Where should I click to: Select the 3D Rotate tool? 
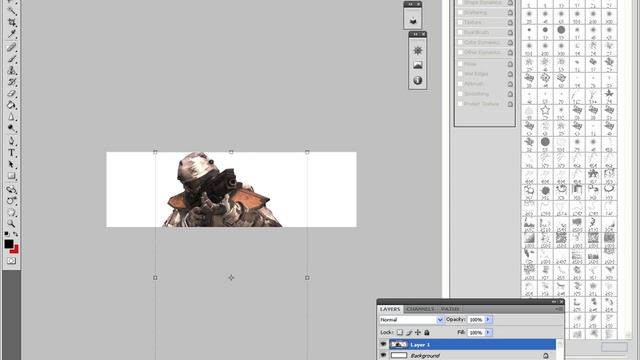coord(11,189)
